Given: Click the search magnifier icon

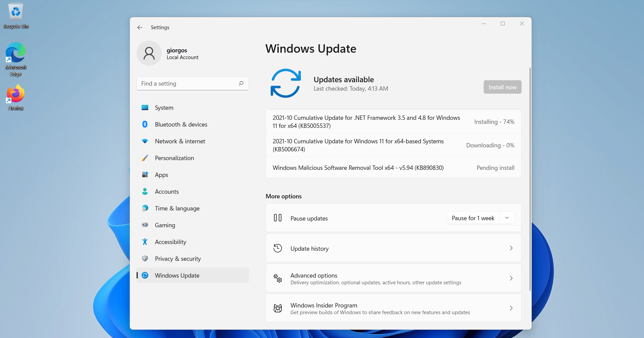Looking at the screenshot, I should click(x=241, y=84).
